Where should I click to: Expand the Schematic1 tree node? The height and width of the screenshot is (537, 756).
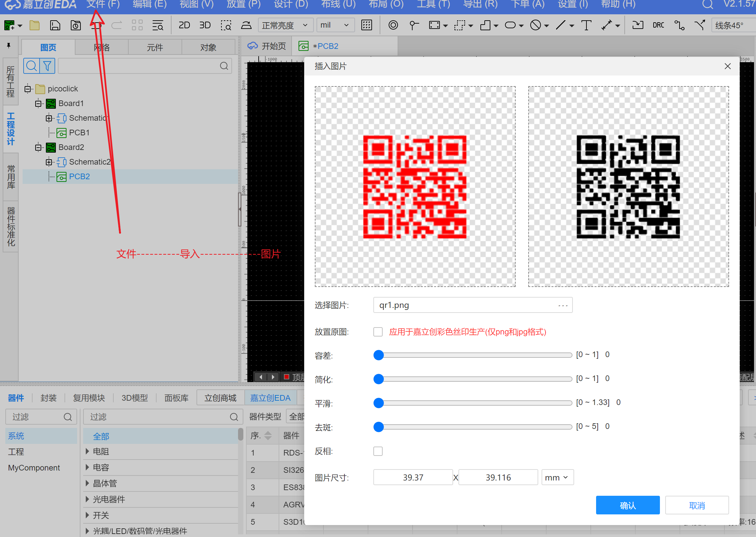click(x=49, y=118)
